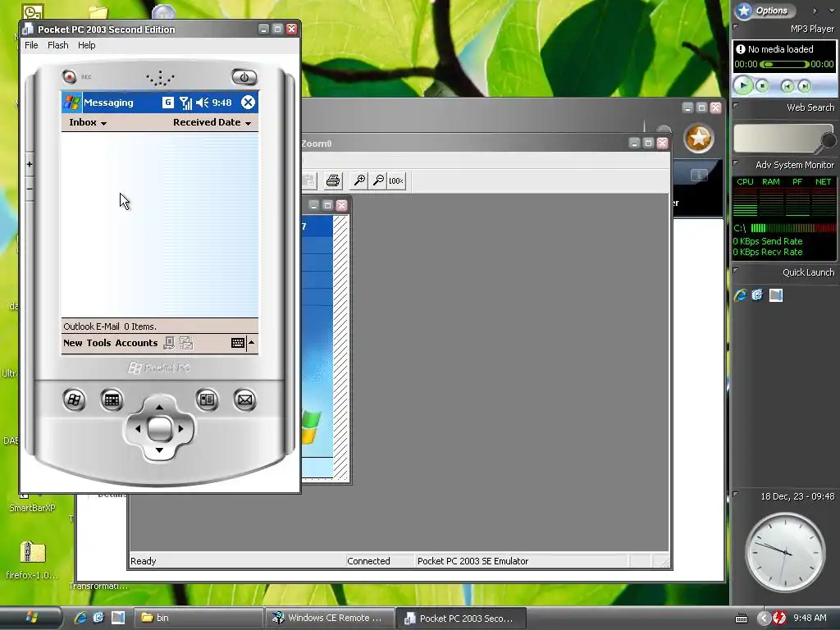Open the File menu of emulator
840x630 pixels.
pos(31,45)
